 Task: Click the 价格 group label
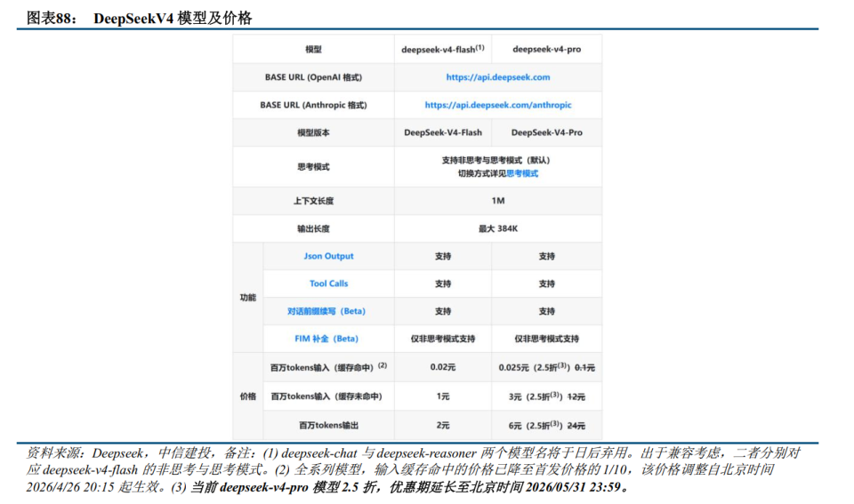pyautogui.click(x=248, y=396)
